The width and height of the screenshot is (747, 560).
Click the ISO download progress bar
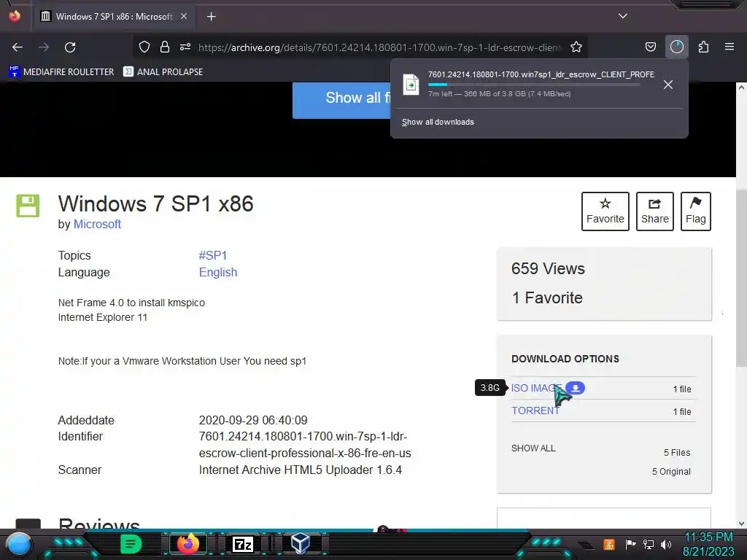[534, 85]
